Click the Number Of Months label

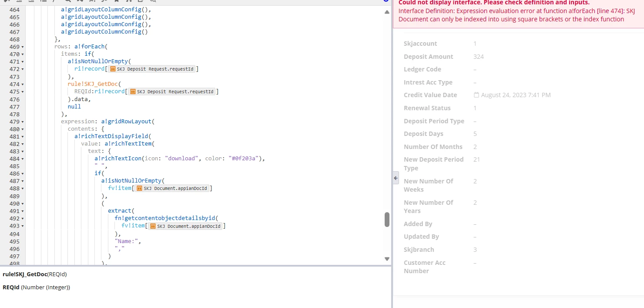(433, 147)
